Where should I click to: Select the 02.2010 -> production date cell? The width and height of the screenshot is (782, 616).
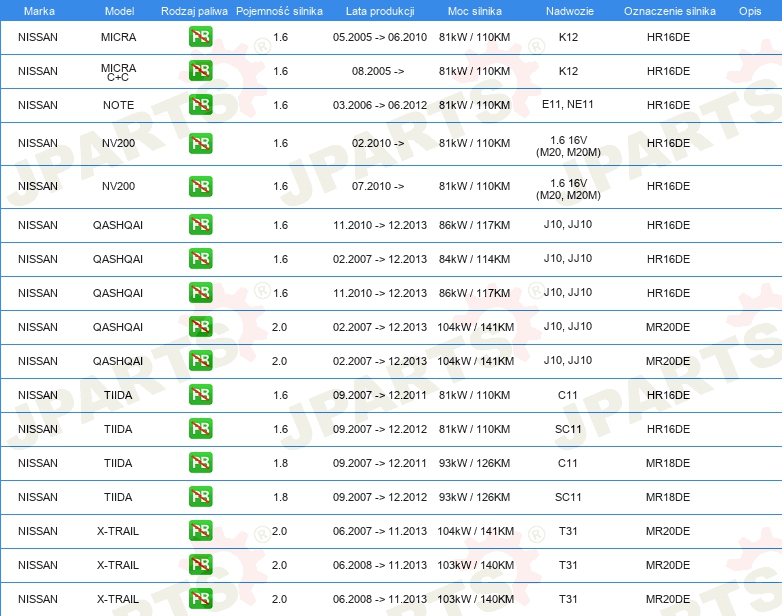[x=378, y=143]
